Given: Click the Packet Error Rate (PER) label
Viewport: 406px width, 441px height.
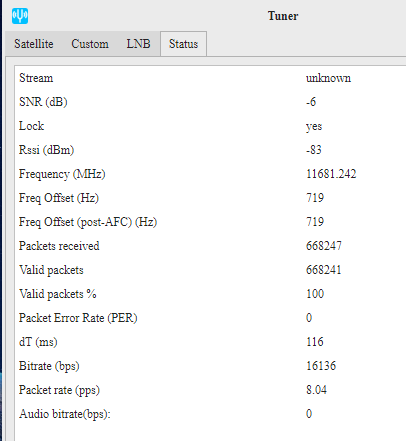Looking at the screenshot, I should click(78, 318).
